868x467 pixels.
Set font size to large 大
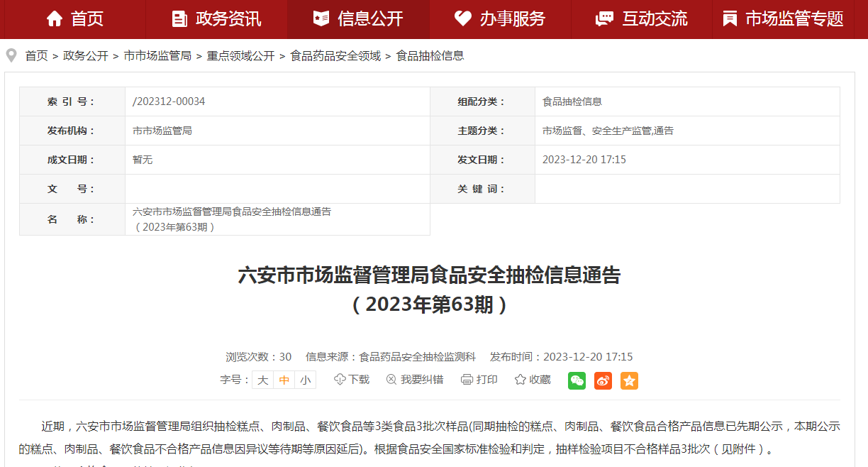point(262,380)
